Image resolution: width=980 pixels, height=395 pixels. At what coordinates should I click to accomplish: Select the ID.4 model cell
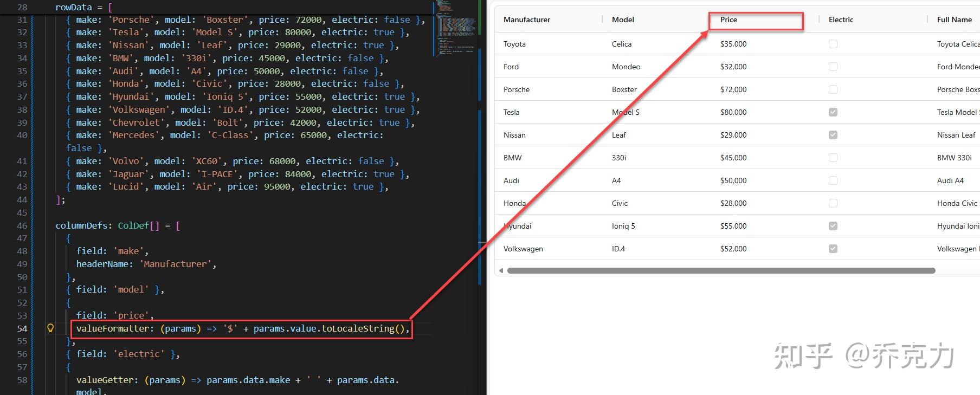[618, 249]
